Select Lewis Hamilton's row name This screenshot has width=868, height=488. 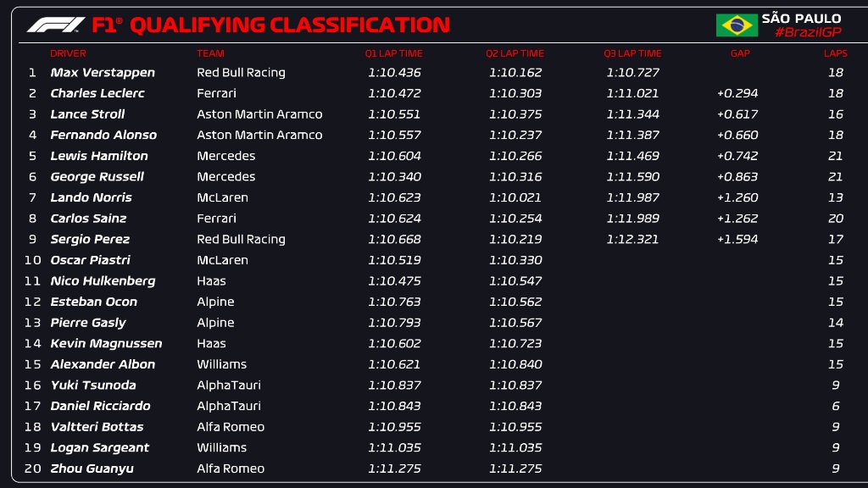(99, 156)
